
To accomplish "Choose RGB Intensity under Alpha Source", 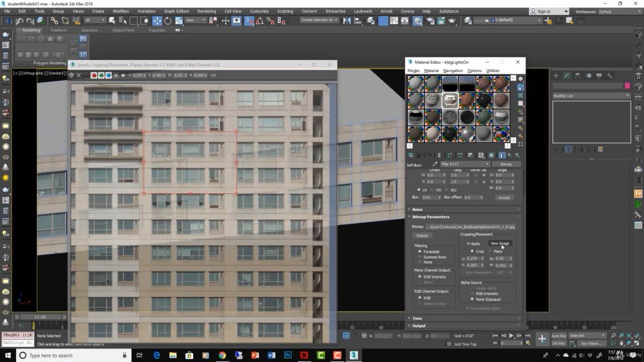I will point(472,294).
